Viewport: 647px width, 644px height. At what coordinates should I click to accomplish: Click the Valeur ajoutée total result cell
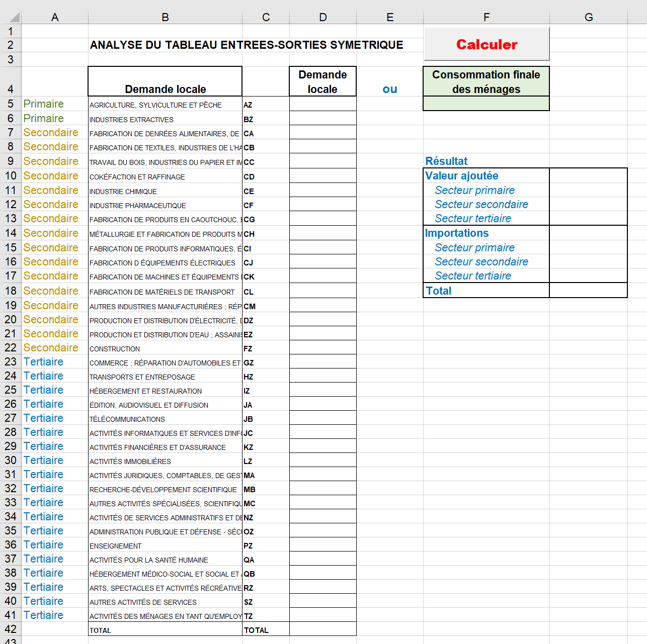(x=589, y=175)
